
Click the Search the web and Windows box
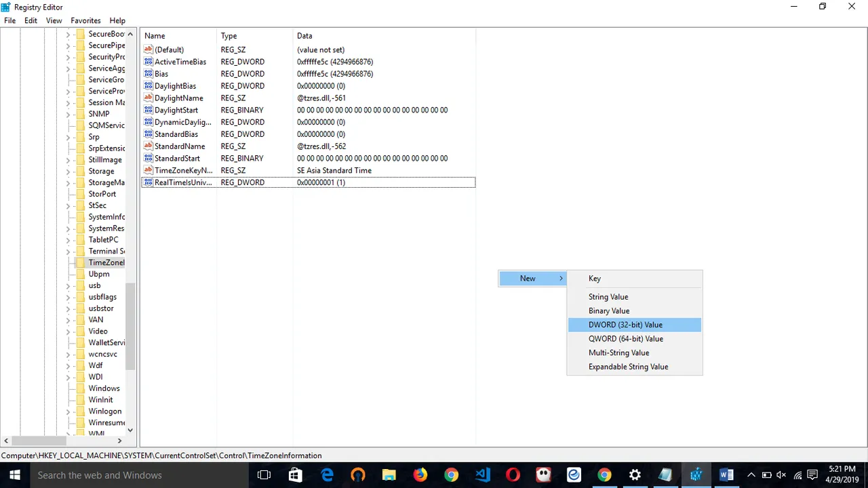pyautogui.click(x=138, y=475)
